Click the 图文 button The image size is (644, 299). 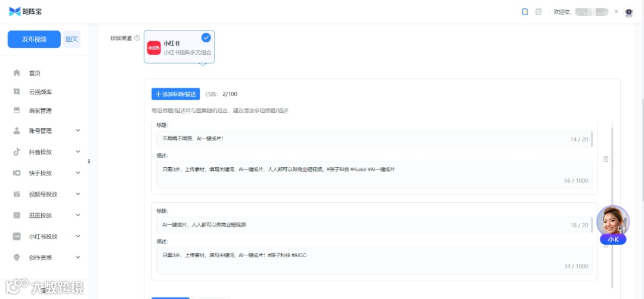(72, 39)
